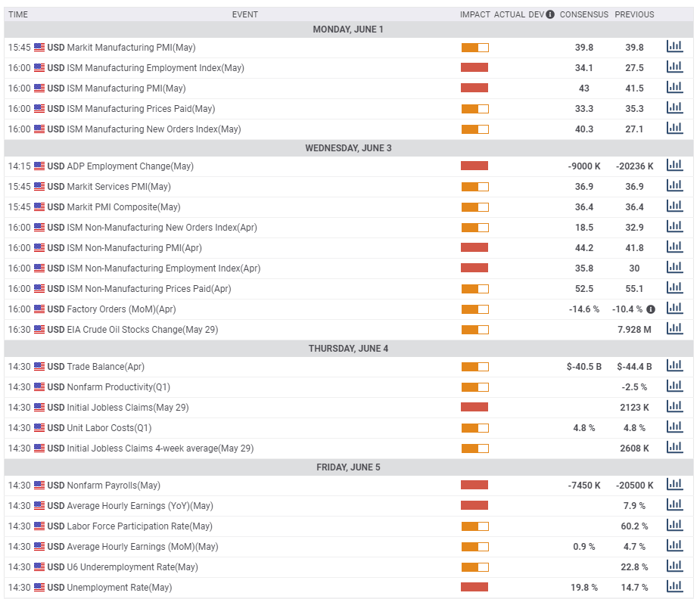Open the ISM Manufacturing Employment Index event
Screen dimensions: 700x599
155,68
